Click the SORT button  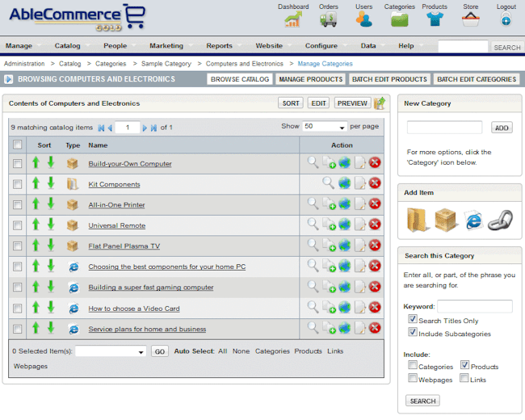291,103
